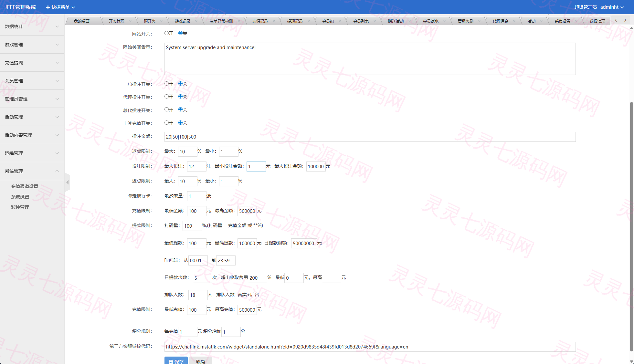Focus the 第三方客服链接代码 URL field
The width and height of the screenshot is (634, 364).
point(370,347)
